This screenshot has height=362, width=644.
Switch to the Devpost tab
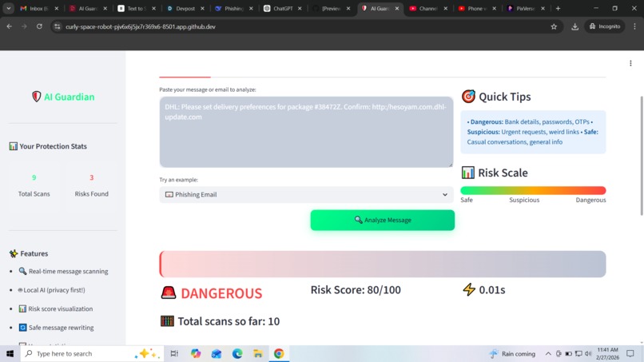coord(185,8)
